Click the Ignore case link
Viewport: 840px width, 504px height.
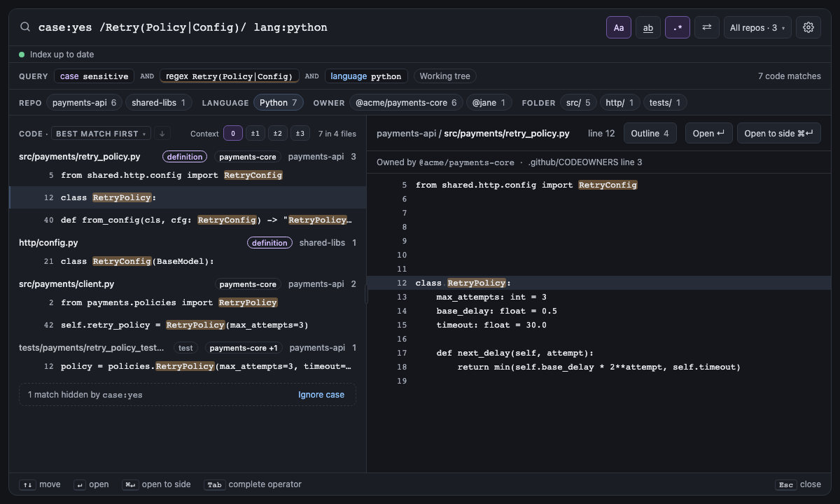(321, 395)
